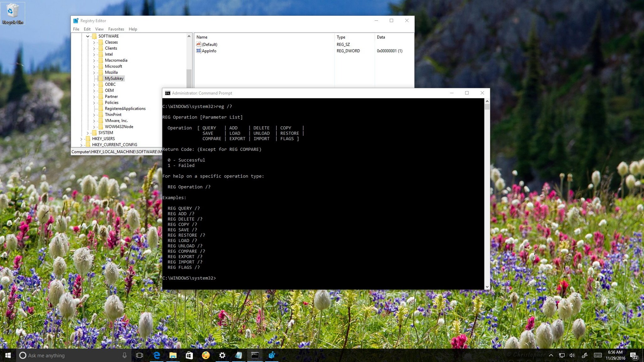Expand the HKEY_USERS hive

point(81,139)
